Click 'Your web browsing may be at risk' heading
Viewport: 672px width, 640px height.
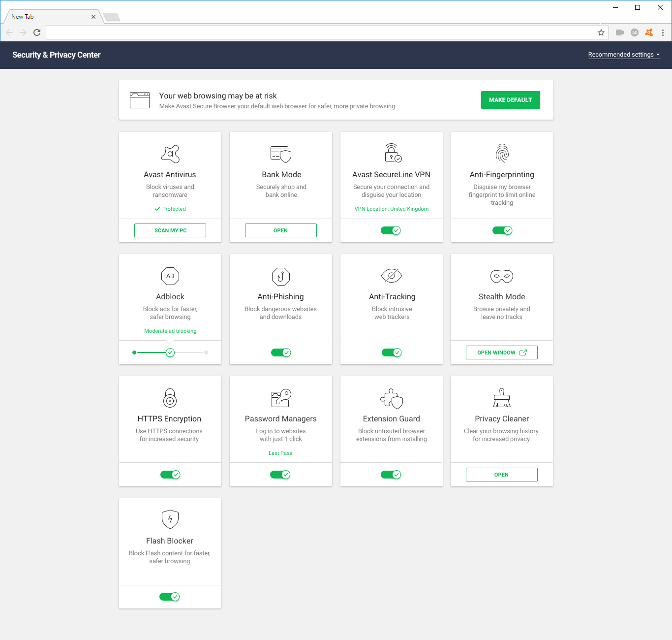(218, 96)
